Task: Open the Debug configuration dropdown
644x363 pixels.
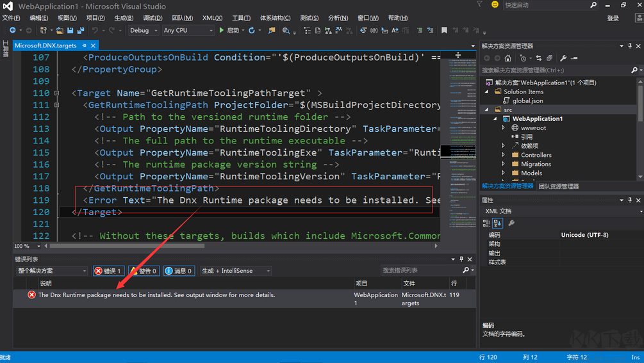Action: pos(143,30)
